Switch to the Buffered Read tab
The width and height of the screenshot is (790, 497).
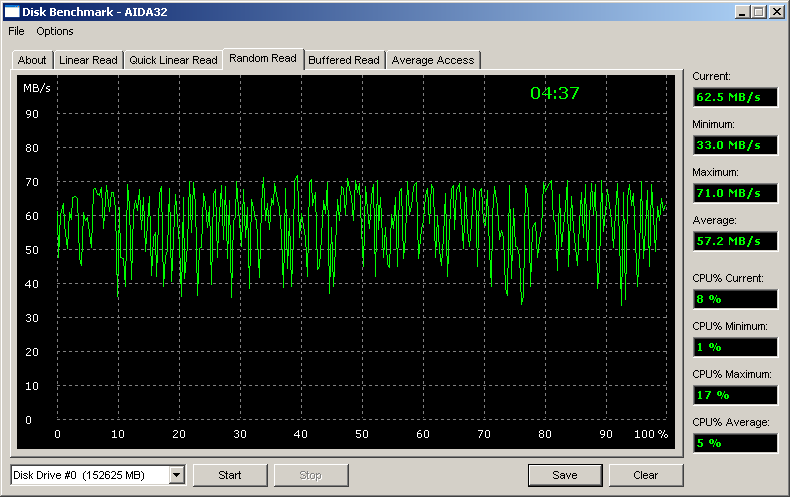344,60
